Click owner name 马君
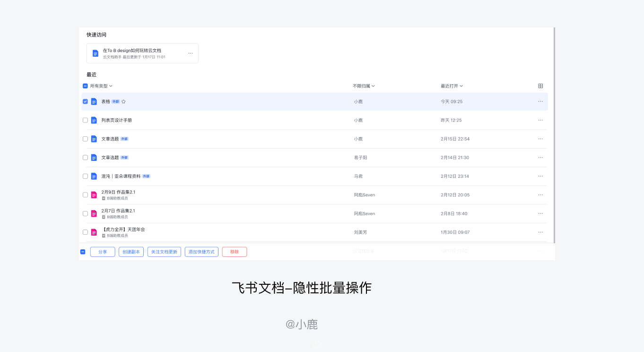644x352 pixels. click(x=358, y=176)
